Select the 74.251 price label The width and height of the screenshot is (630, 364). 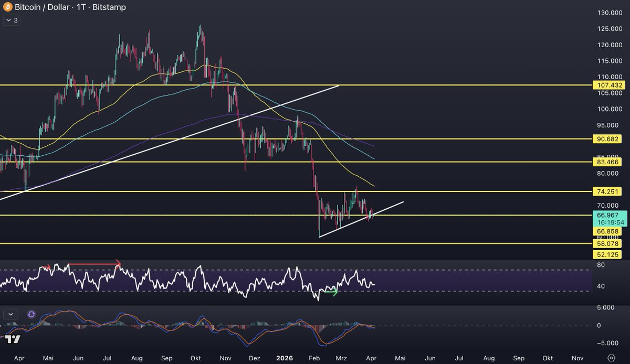(607, 191)
